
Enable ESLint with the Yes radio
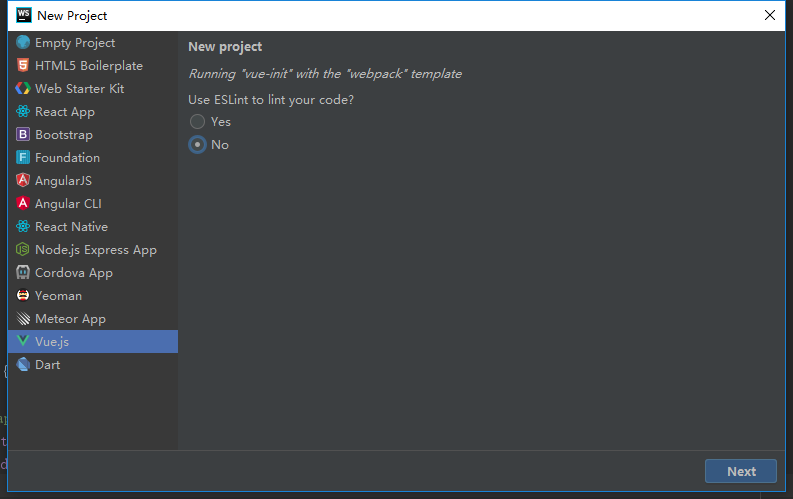(x=197, y=121)
